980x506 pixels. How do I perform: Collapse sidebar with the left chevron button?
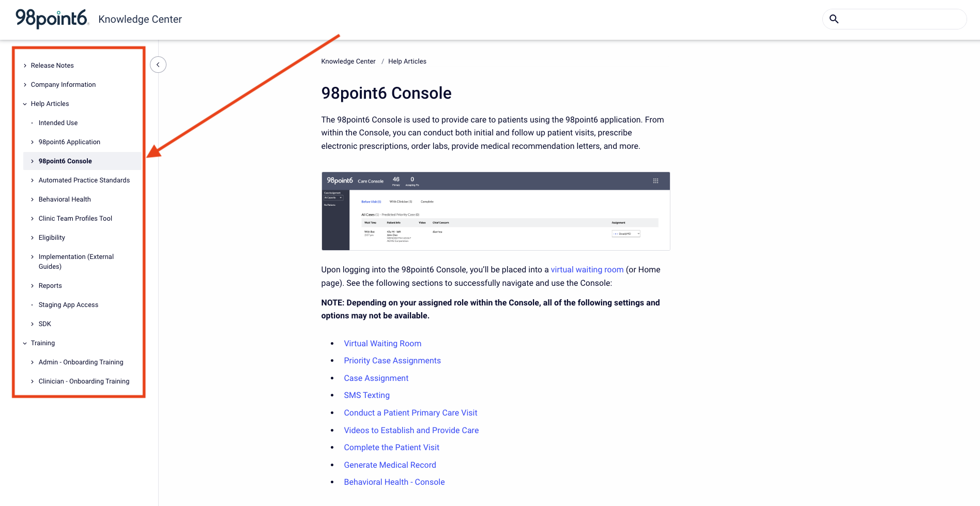point(158,65)
